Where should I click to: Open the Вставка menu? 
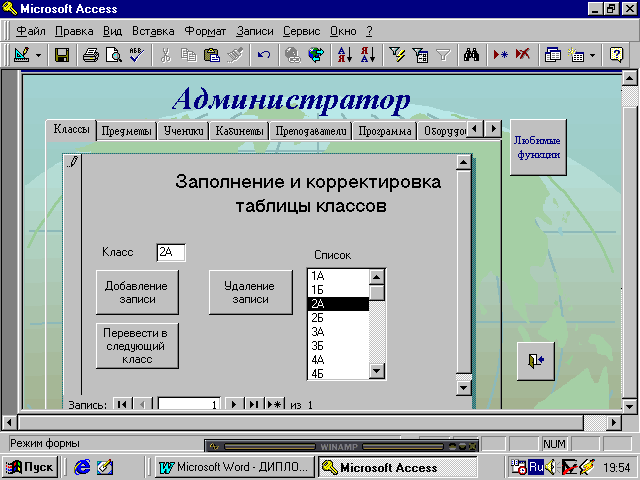(153, 31)
